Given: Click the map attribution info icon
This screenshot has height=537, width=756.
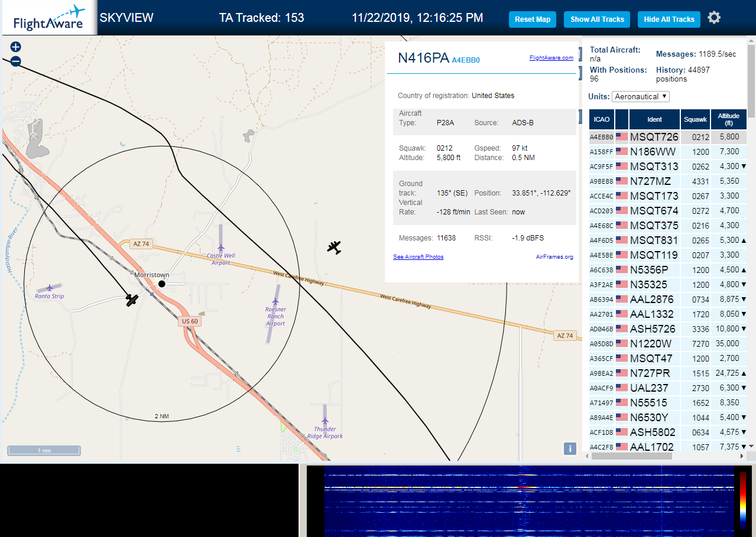Looking at the screenshot, I should [570, 448].
